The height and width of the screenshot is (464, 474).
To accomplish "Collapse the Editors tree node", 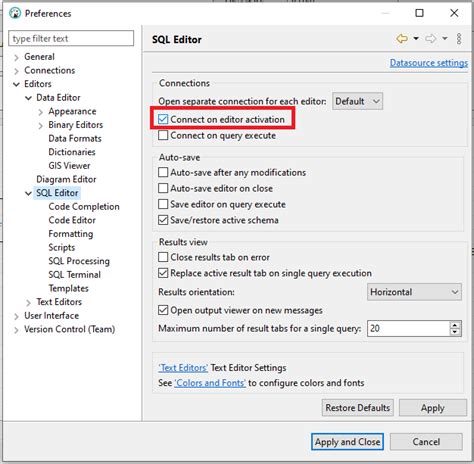I will coord(16,84).
